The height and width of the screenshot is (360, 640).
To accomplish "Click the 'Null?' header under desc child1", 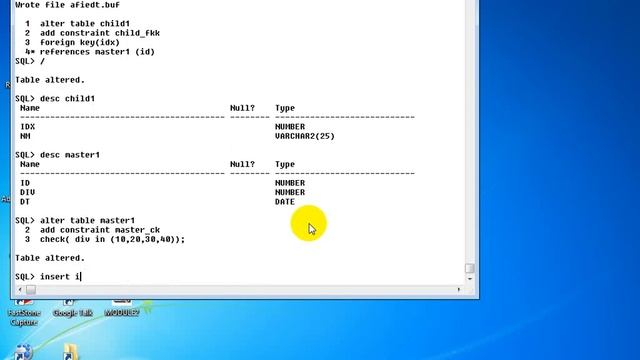I will click(x=242, y=108).
